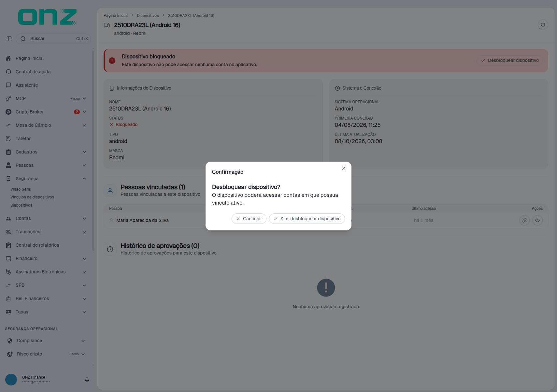Go to Dispositivos breadcrumb

tap(148, 16)
